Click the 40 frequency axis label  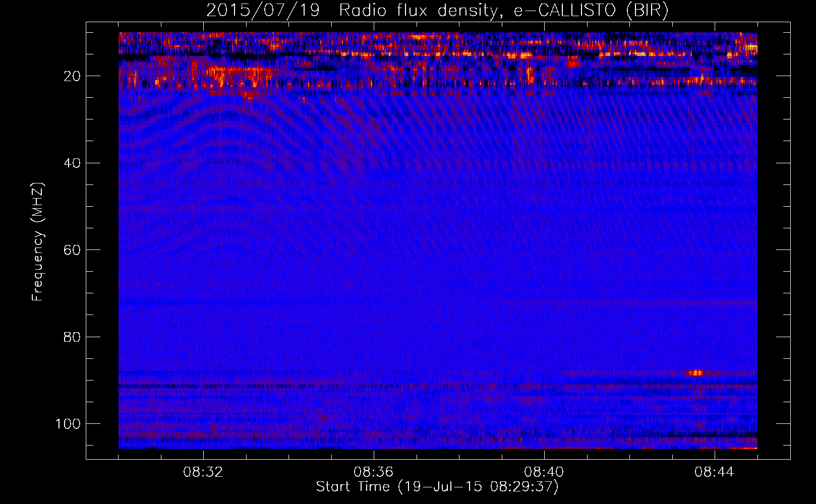(73, 163)
